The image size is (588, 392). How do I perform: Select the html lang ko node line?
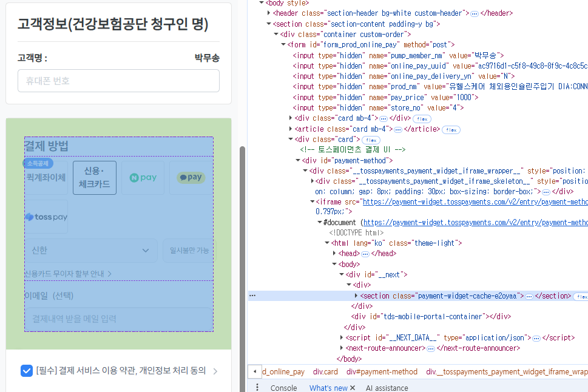396,243
